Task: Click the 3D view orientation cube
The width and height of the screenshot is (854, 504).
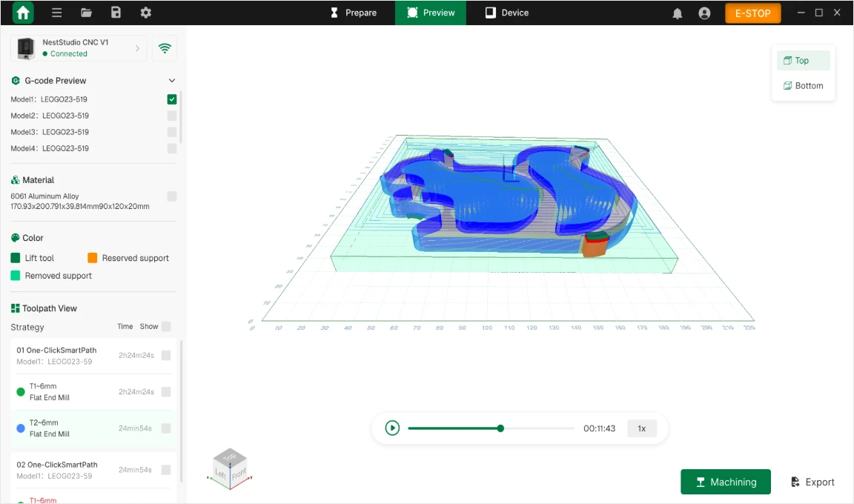Action: (x=230, y=468)
